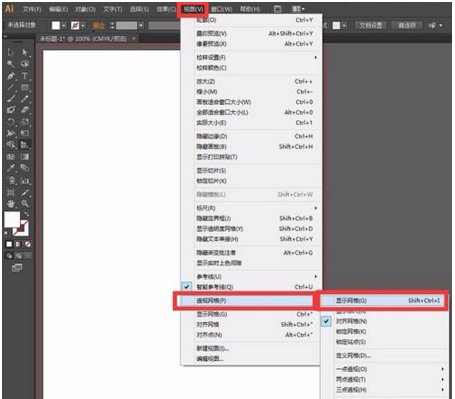The height and width of the screenshot is (399, 455).
Task: Expand the 标尺(R) rulers submenu
Action: click(x=251, y=208)
